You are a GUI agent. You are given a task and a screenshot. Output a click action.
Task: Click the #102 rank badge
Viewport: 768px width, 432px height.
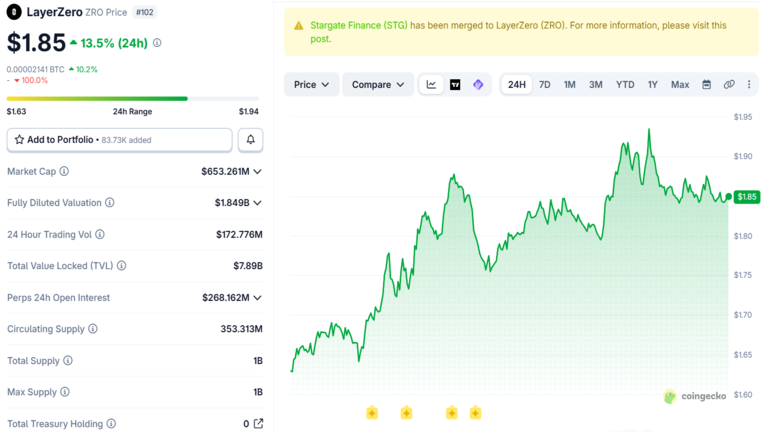point(144,12)
